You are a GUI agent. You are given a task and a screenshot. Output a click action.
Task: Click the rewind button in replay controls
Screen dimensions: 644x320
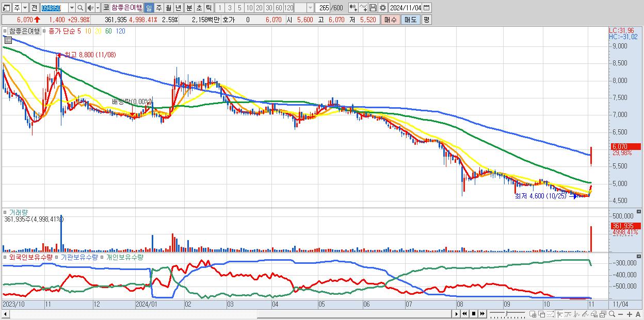tap(464, 314)
